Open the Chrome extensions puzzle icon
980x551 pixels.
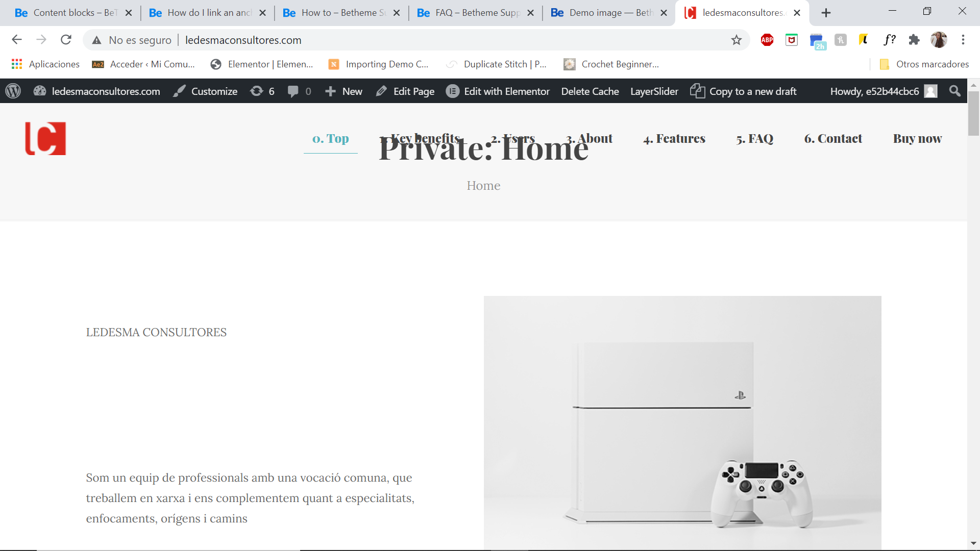tap(914, 40)
